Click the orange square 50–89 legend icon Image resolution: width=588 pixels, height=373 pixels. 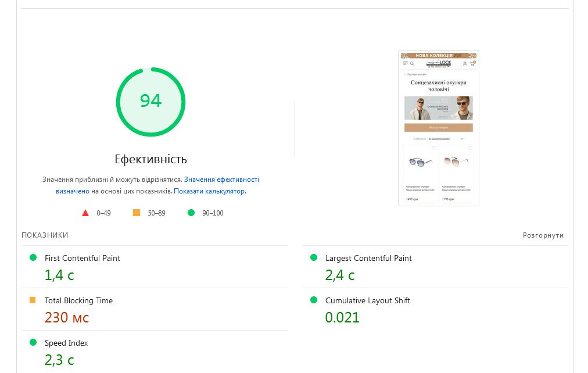point(137,213)
